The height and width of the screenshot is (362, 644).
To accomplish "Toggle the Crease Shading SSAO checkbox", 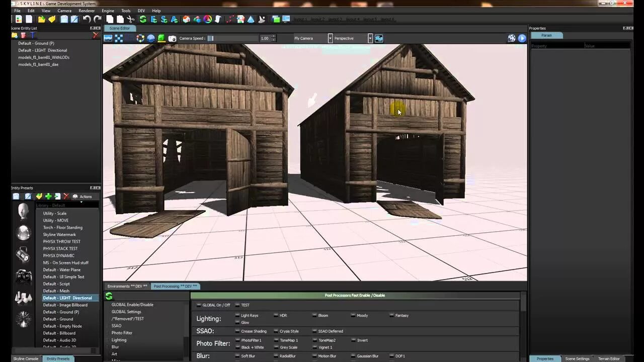I will 237,331.
